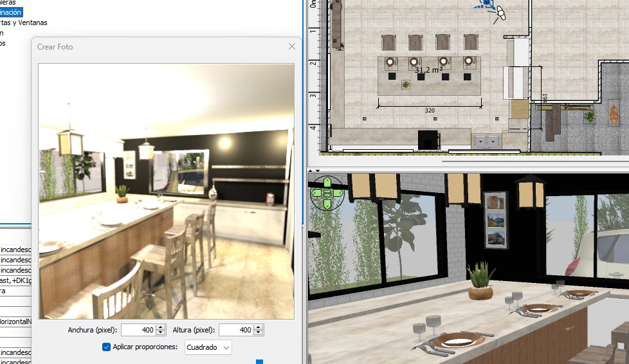Toggle the Aplicar proporciones checkbox

(x=106, y=347)
